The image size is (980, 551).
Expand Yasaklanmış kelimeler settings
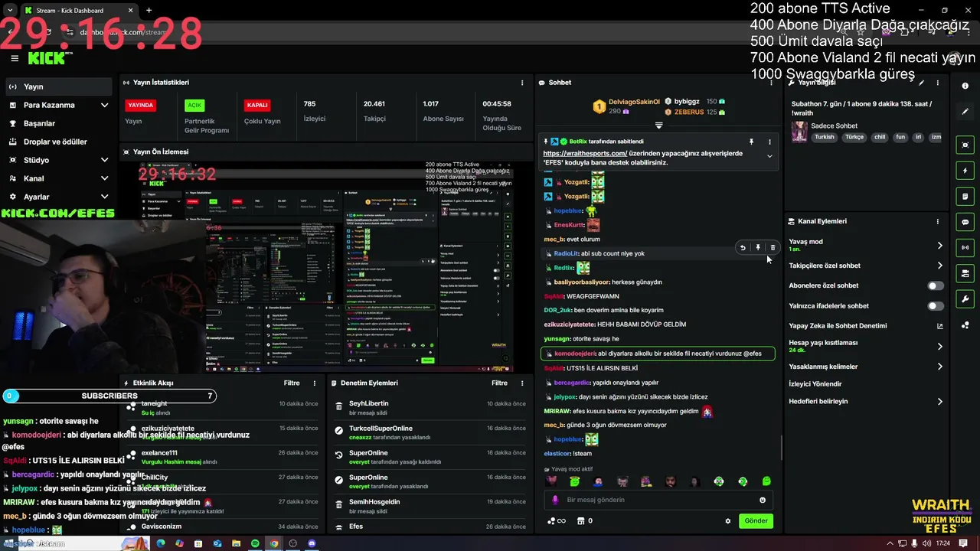939,367
